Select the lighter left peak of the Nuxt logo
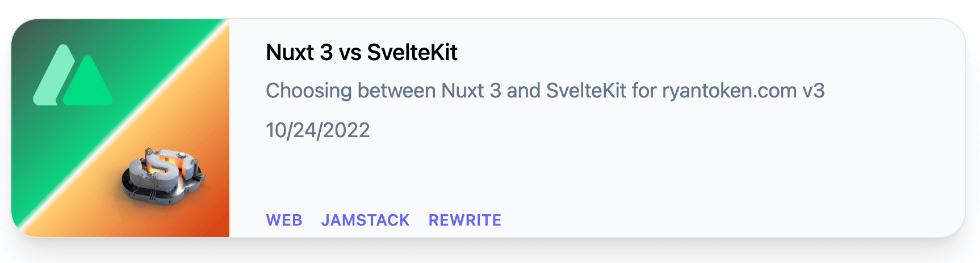The width and height of the screenshot is (980, 263). (53, 74)
